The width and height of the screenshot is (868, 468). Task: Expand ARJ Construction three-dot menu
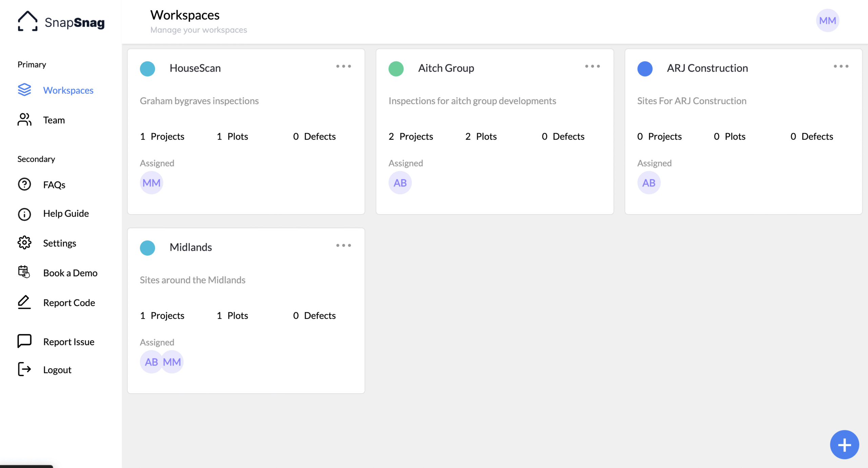click(841, 67)
